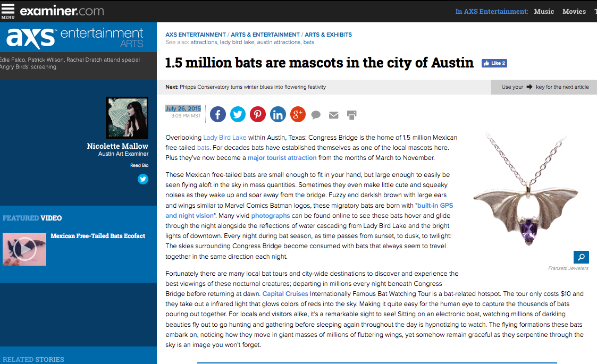Print article using printer icon

coord(351,115)
